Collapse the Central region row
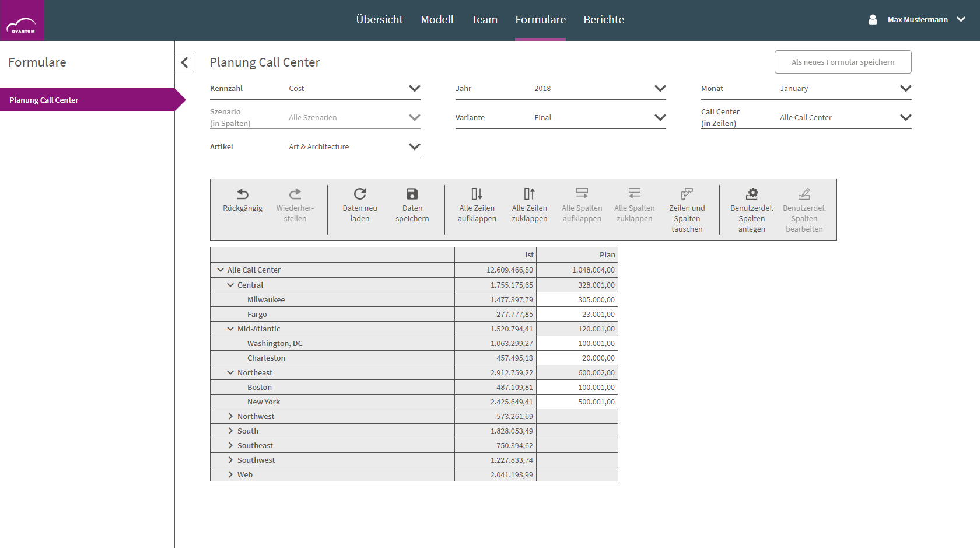 point(230,285)
